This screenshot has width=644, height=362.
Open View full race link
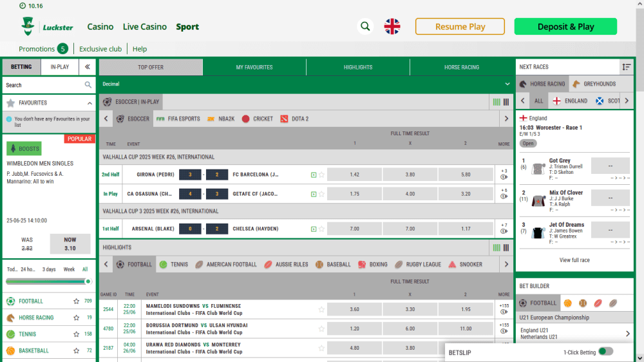click(574, 260)
